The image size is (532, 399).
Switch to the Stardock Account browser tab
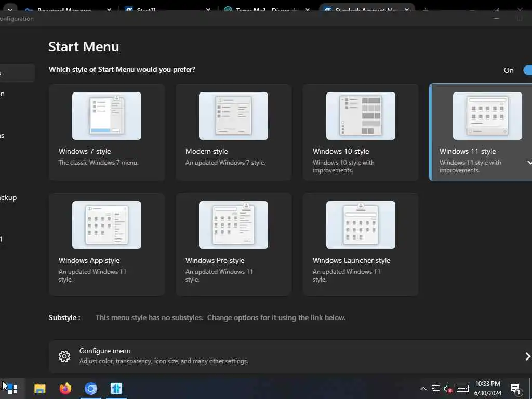(366, 10)
